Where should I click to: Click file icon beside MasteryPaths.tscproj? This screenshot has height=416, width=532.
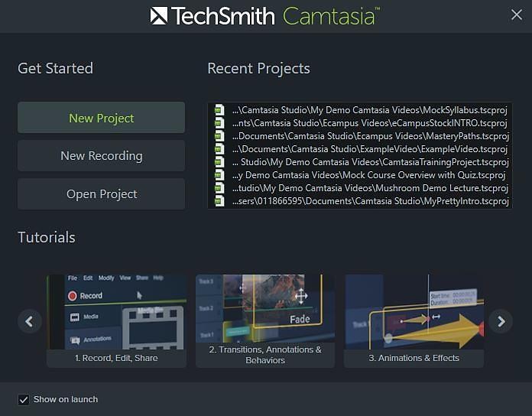click(219, 136)
